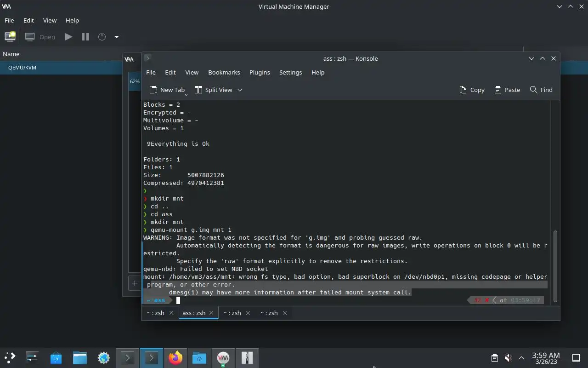This screenshot has height=368, width=588.
Task: Click the new virtual machine icon in Virtual Machine Manager
Action: coord(10,37)
